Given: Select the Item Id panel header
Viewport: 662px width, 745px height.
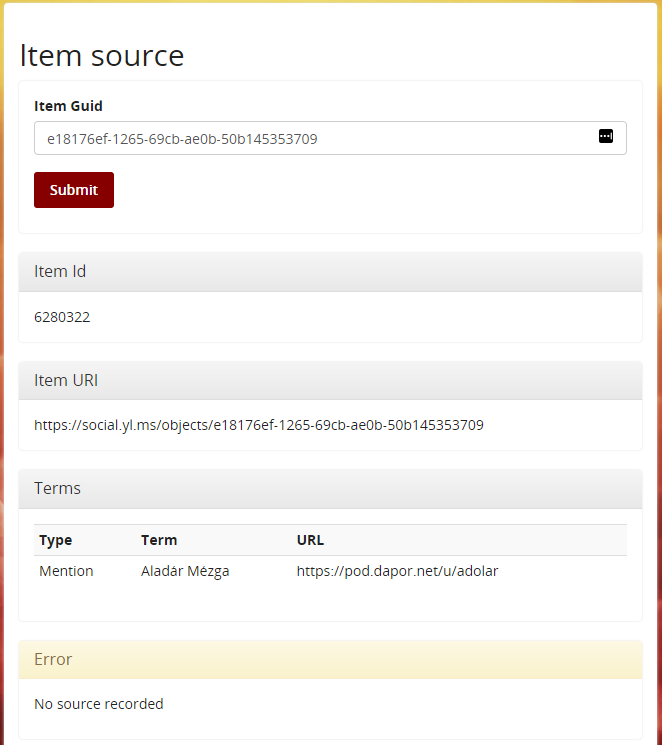Looking at the screenshot, I should (330, 272).
